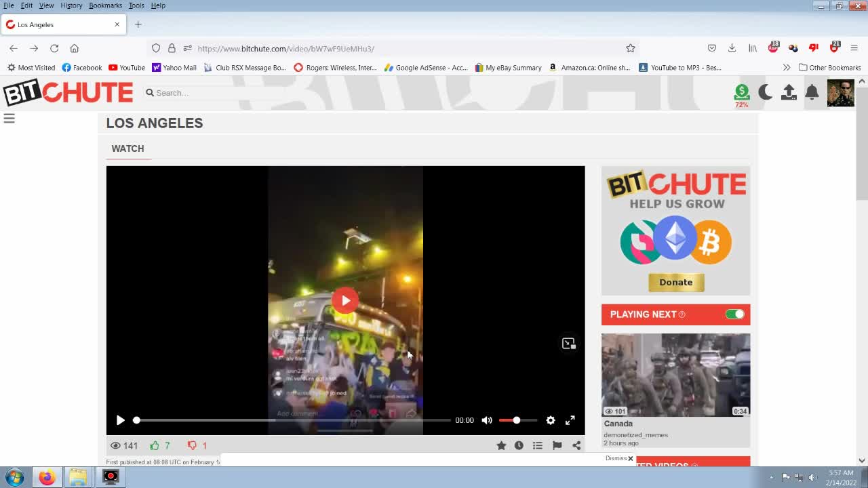Image resolution: width=868 pixels, height=488 pixels.
Task: Open picture-in-picture for the video
Action: pos(568,344)
